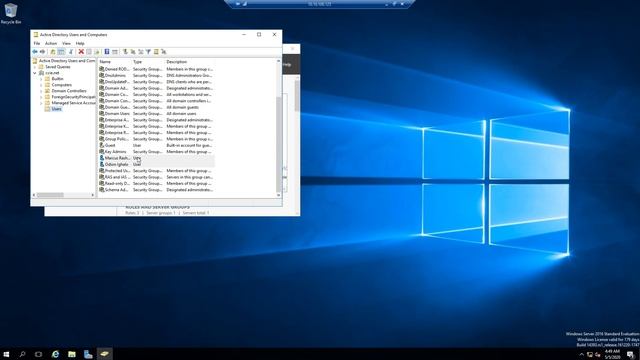640x360 pixels.
Task: Click the Find objects toolbar icon
Action: (156, 51)
